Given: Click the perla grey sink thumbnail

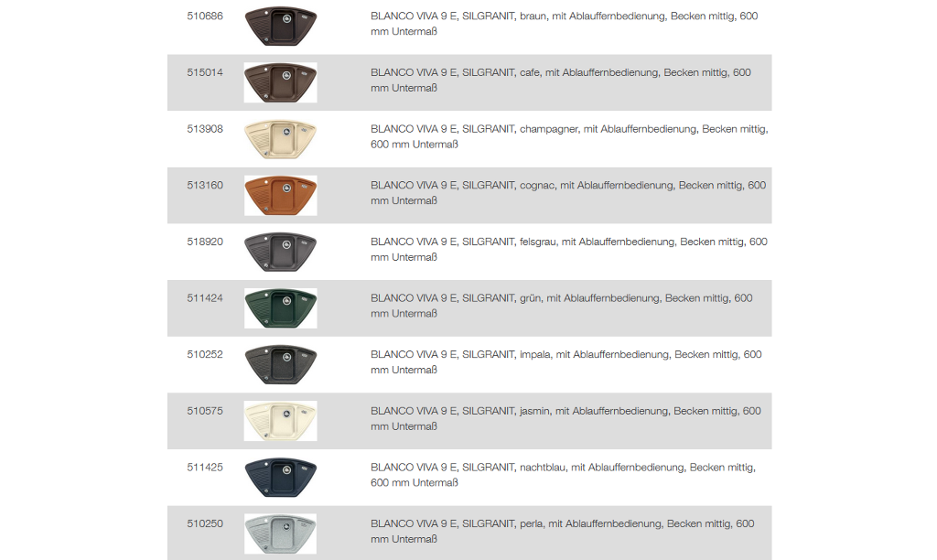Looking at the screenshot, I should tap(280, 533).
